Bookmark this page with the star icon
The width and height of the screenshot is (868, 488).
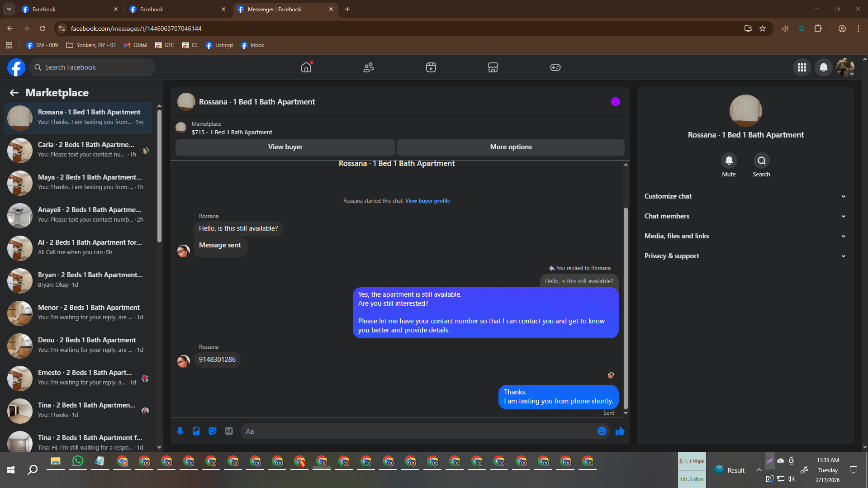[763, 28]
